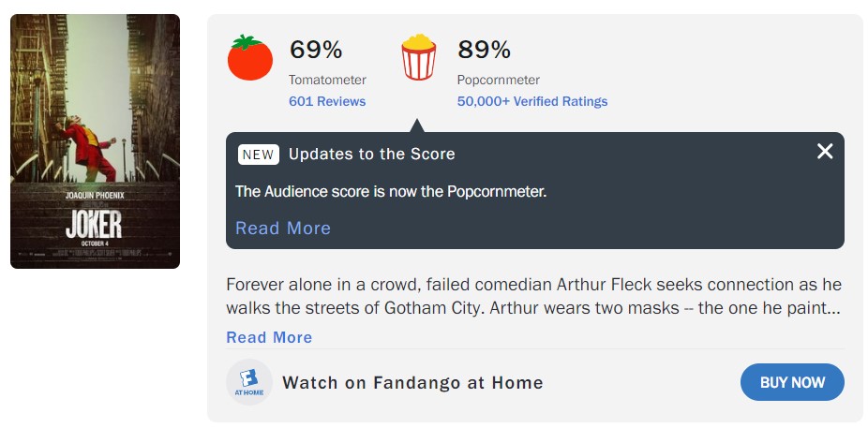This screenshot has height=428, width=868.
Task: Expand the synopsis with Read More
Action: [269, 337]
